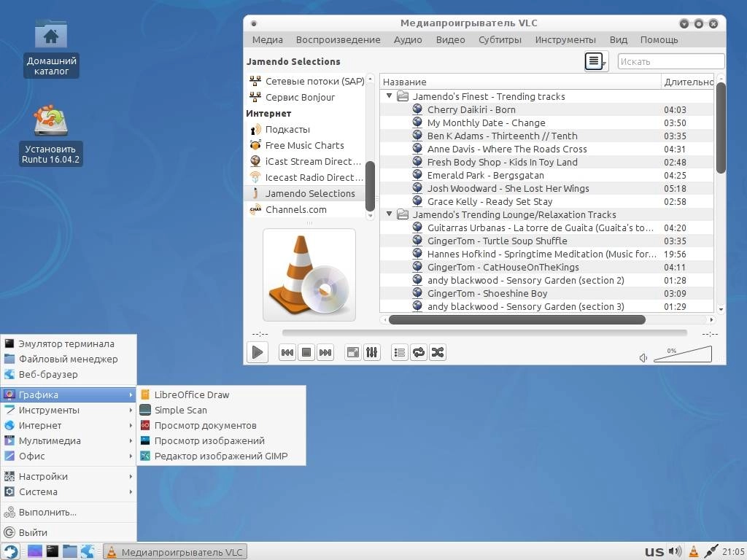Open the Выполнить... run dialog
The image size is (747, 560).
69,513
